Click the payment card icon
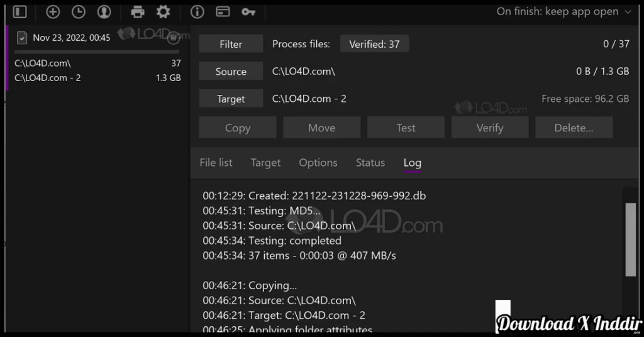644x337 pixels. tap(223, 12)
